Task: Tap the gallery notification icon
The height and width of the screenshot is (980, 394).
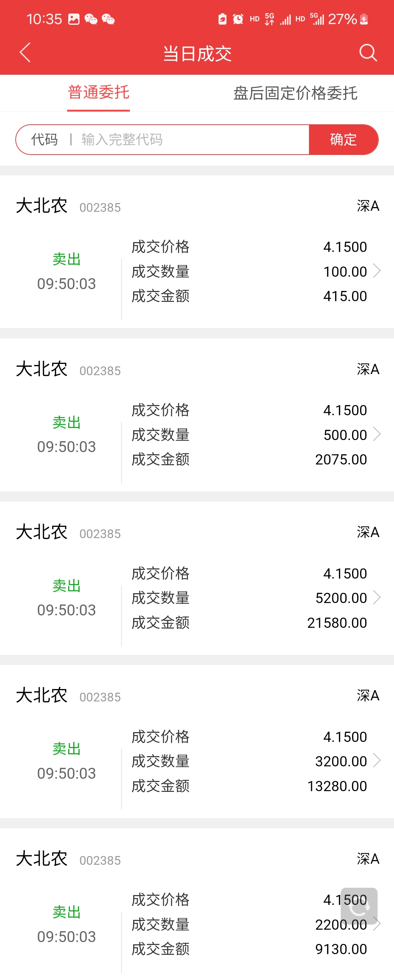Action: [x=73, y=19]
